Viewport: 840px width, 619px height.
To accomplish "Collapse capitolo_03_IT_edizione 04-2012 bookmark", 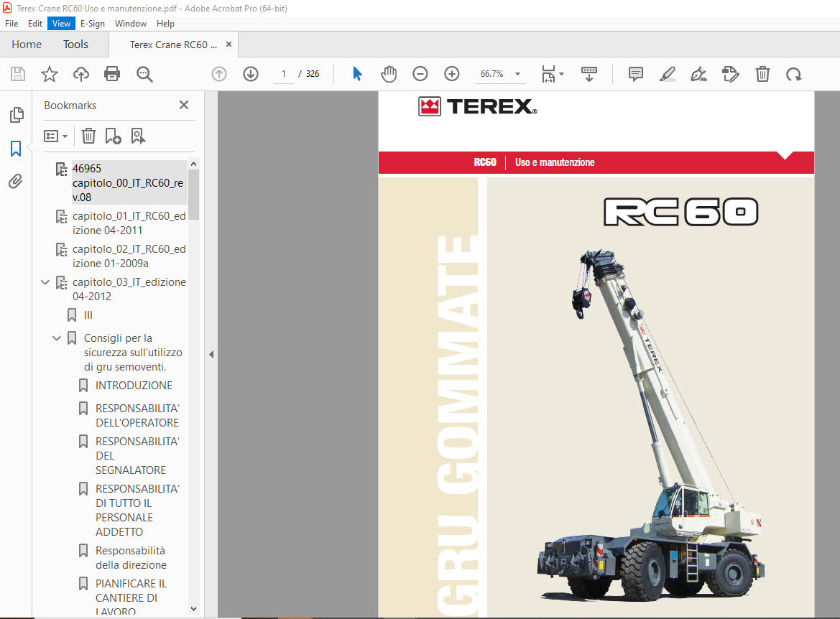I will tap(45, 282).
